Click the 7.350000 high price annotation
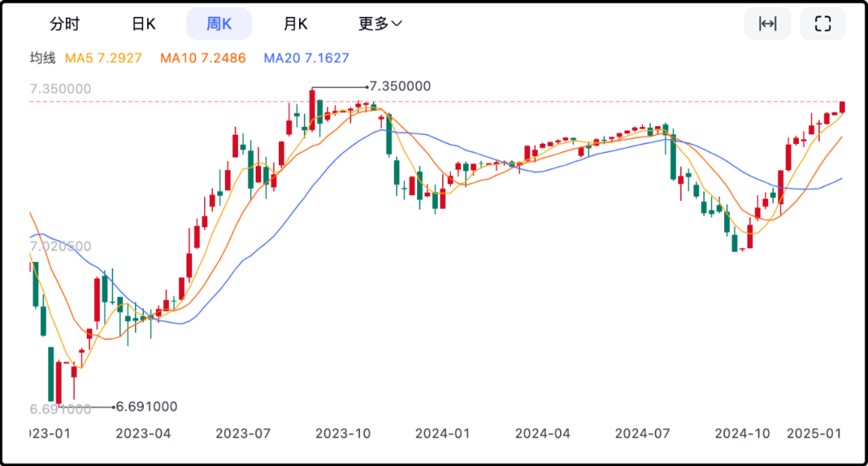The height and width of the screenshot is (466, 868). point(399,86)
